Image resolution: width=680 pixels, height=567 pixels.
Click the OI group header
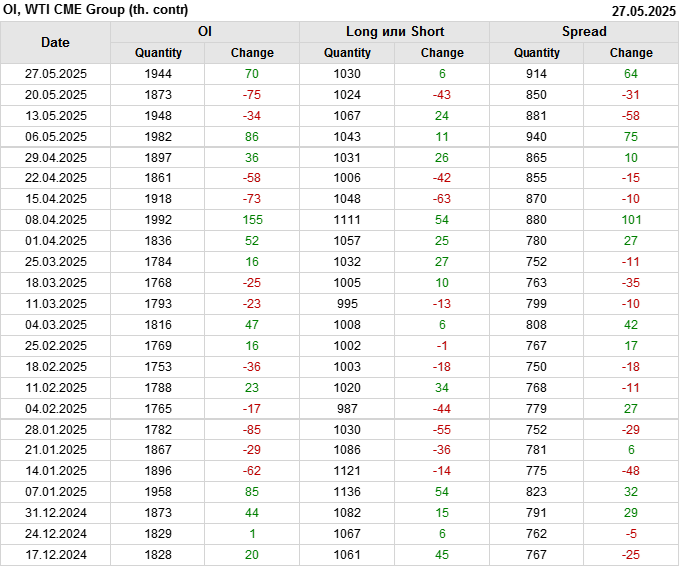[204, 31]
